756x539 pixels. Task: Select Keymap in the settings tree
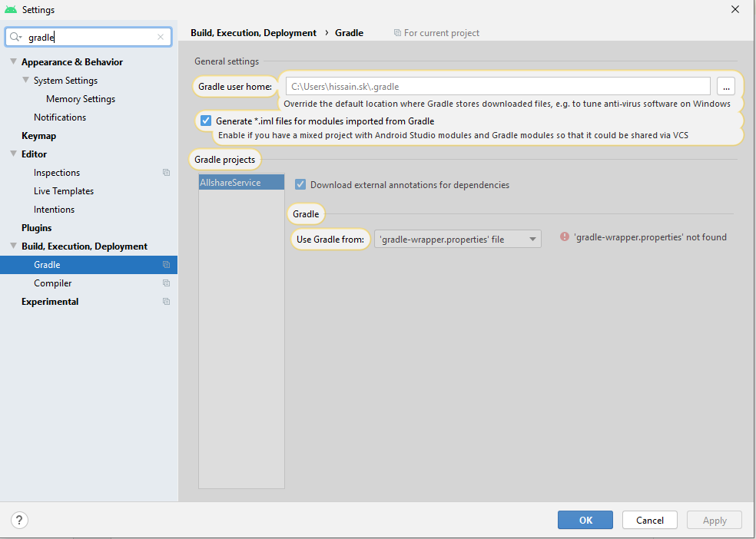(x=39, y=136)
